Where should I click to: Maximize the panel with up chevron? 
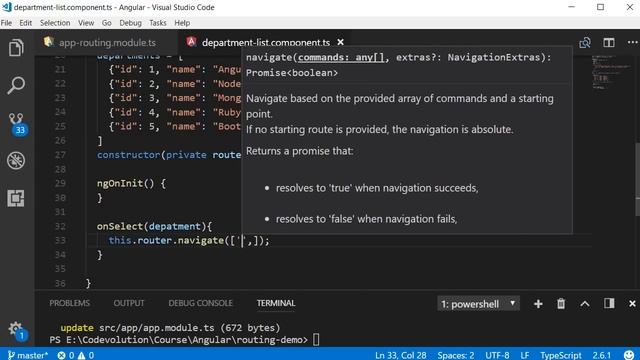584,304
